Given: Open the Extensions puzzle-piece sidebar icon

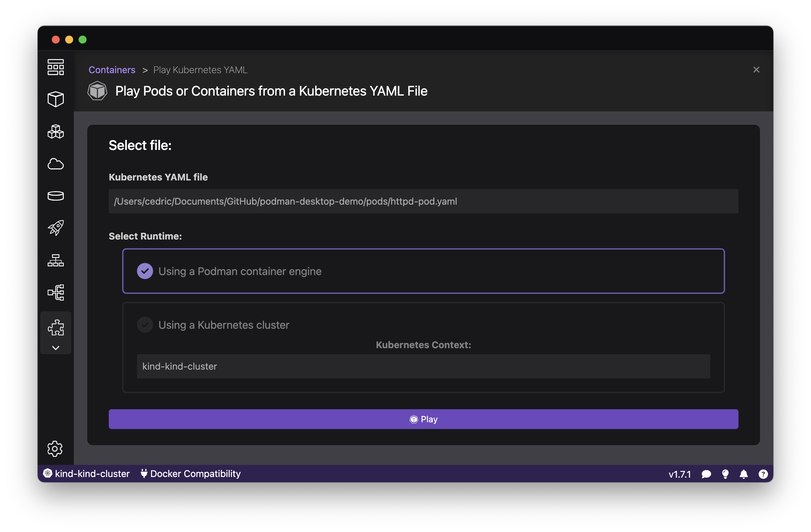Looking at the screenshot, I should tap(55, 327).
